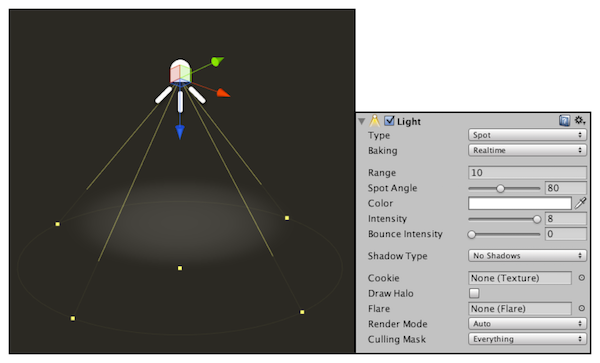Click the lower-left yellow cone handle
Screen dimensions: 600x363
(x=73, y=318)
